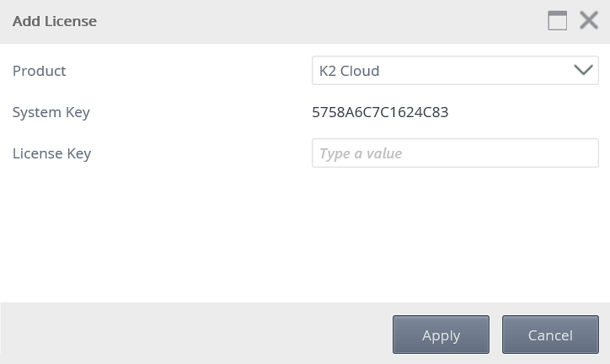The image size is (610, 364).
Task: Click the Product field label
Action: point(40,71)
